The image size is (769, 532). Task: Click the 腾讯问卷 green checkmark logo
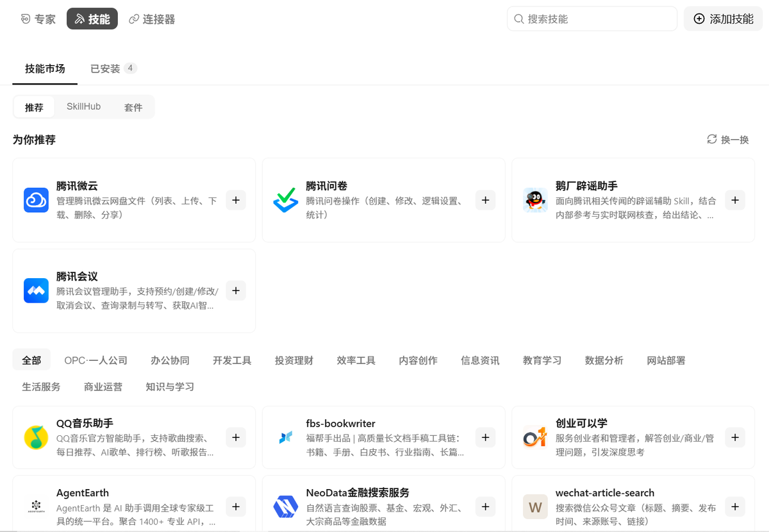(x=286, y=200)
